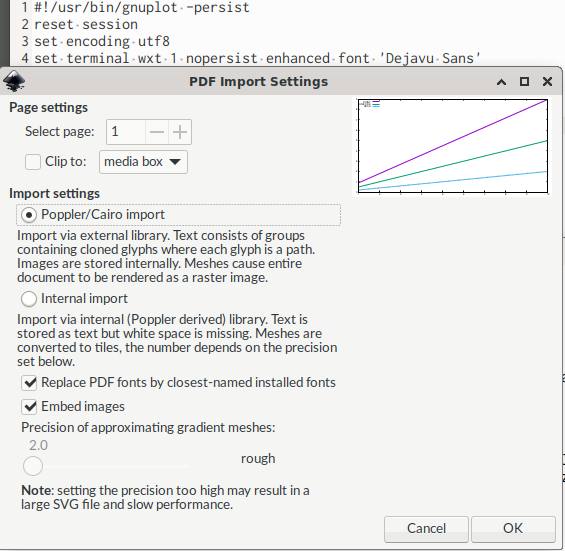The height and width of the screenshot is (551, 565).
Task: Toggle Embed images checkbox
Action: click(x=29, y=407)
